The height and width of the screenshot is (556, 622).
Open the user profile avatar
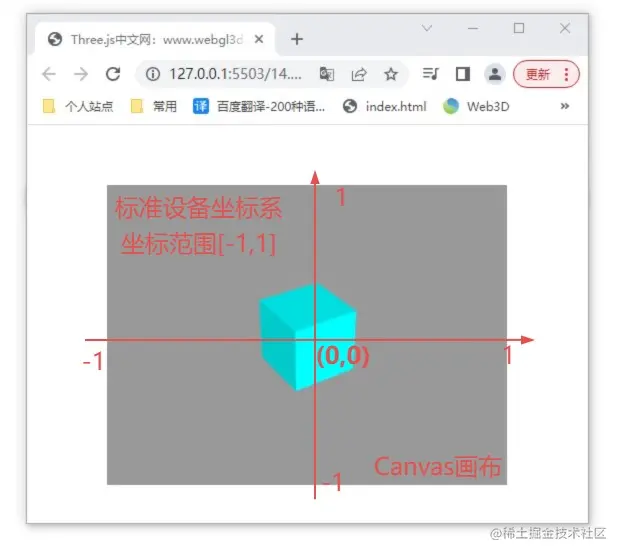[x=495, y=74]
